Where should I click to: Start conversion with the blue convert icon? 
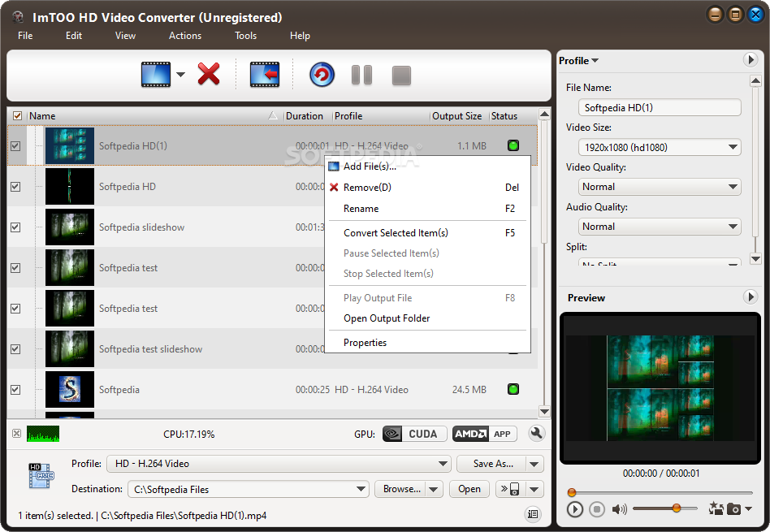[322, 75]
